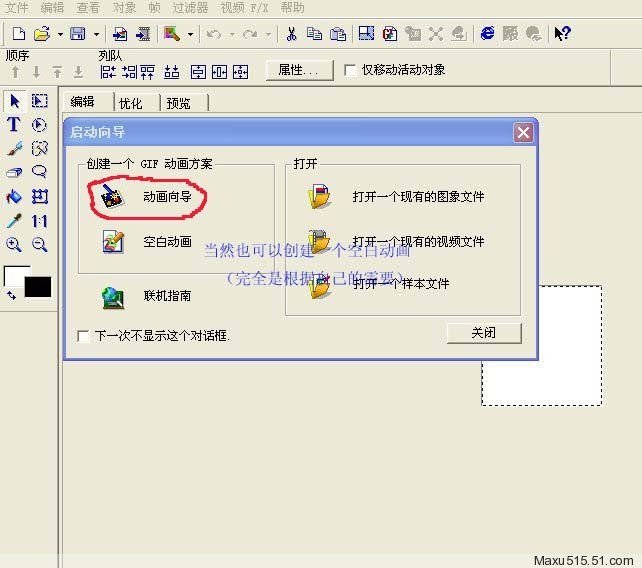Open the 文件 file menu

(x=16, y=8)
